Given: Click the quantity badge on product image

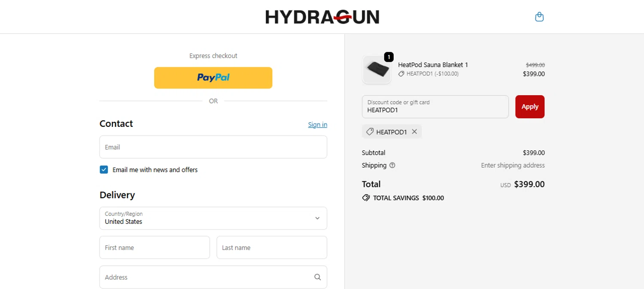Looking at the screenshot, I should click(389, 57).
